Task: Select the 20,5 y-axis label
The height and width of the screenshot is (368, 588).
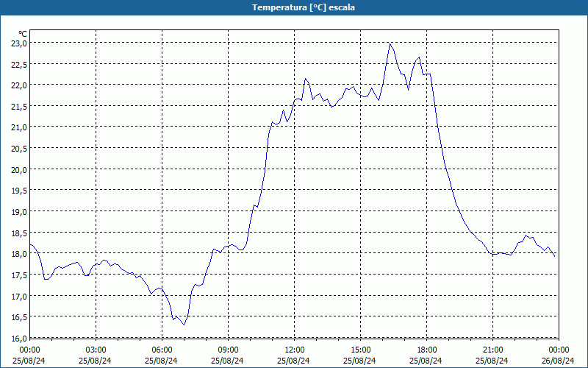Action: point(19,149)
